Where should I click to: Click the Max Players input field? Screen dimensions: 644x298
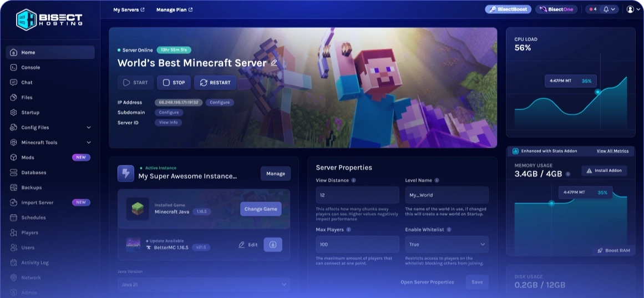(357, 244)
